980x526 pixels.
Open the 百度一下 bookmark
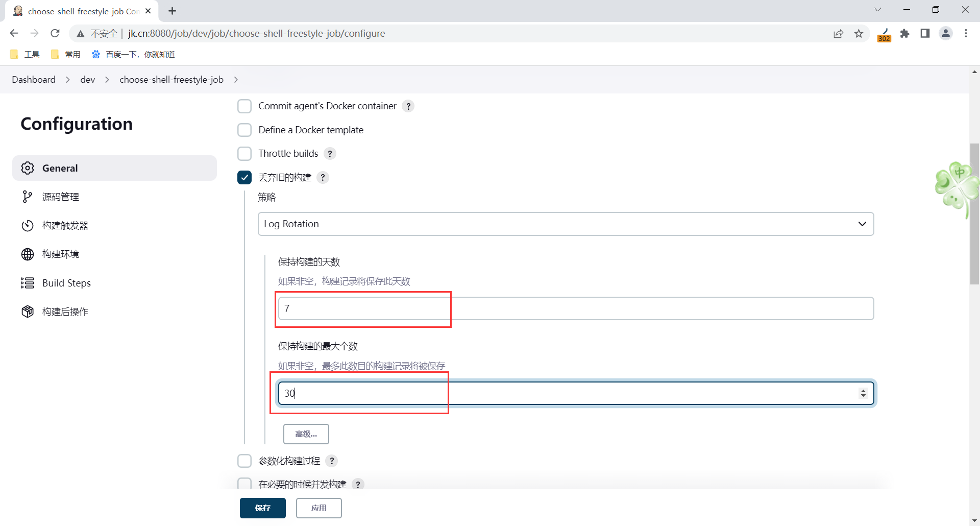(x=133, y=54)
